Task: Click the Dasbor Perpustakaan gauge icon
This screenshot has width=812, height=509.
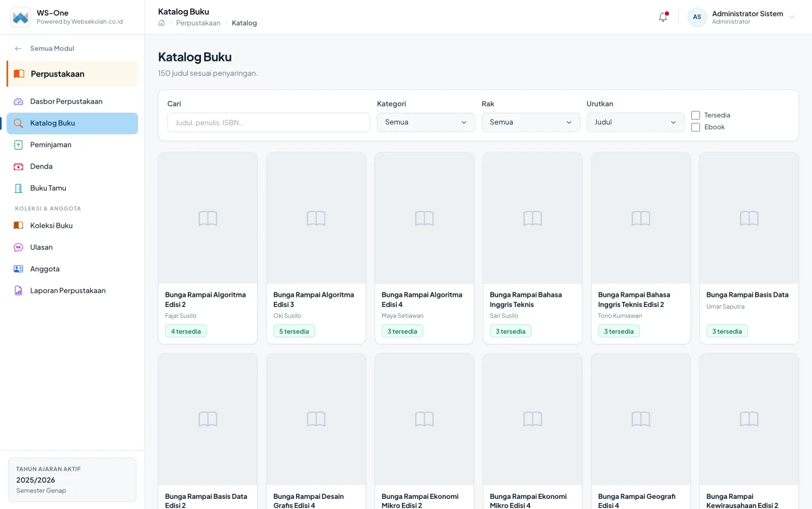Action: 18,101
